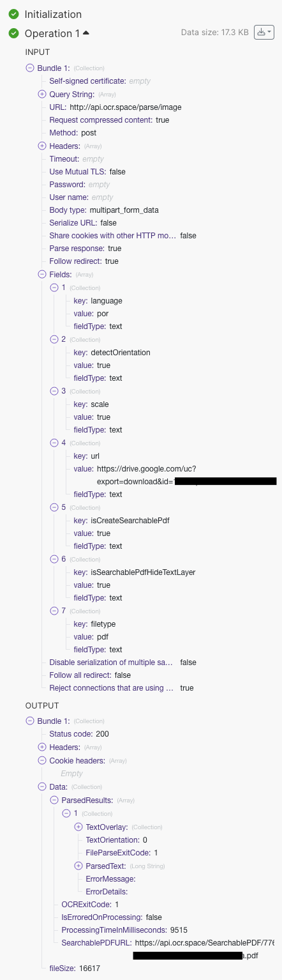Collapse Operation 1 with the caret arrow

point(86,33)
